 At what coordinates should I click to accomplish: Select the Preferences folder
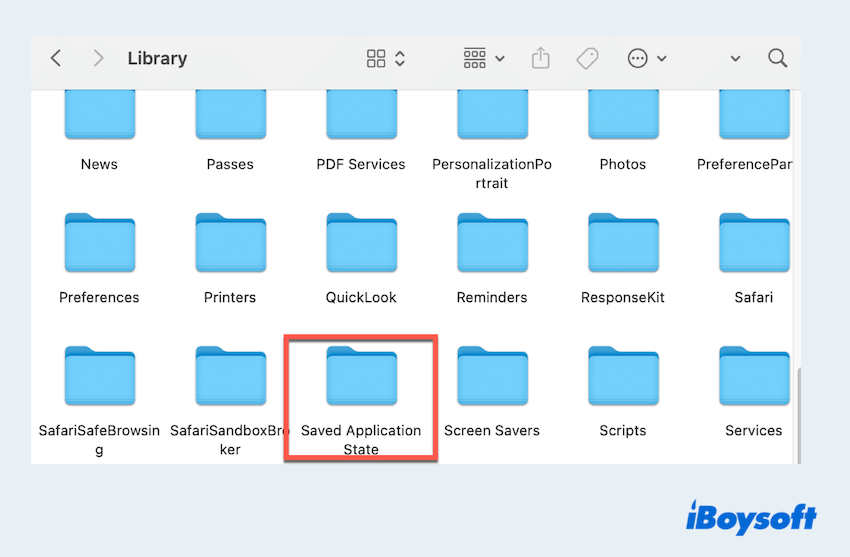point(99,244)
